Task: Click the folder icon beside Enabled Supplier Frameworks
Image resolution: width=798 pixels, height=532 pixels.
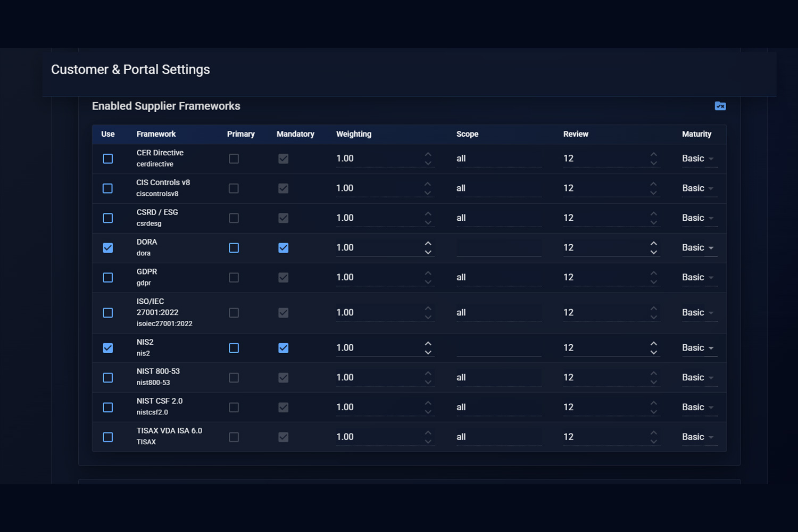Action: click(x=720, y=106)
